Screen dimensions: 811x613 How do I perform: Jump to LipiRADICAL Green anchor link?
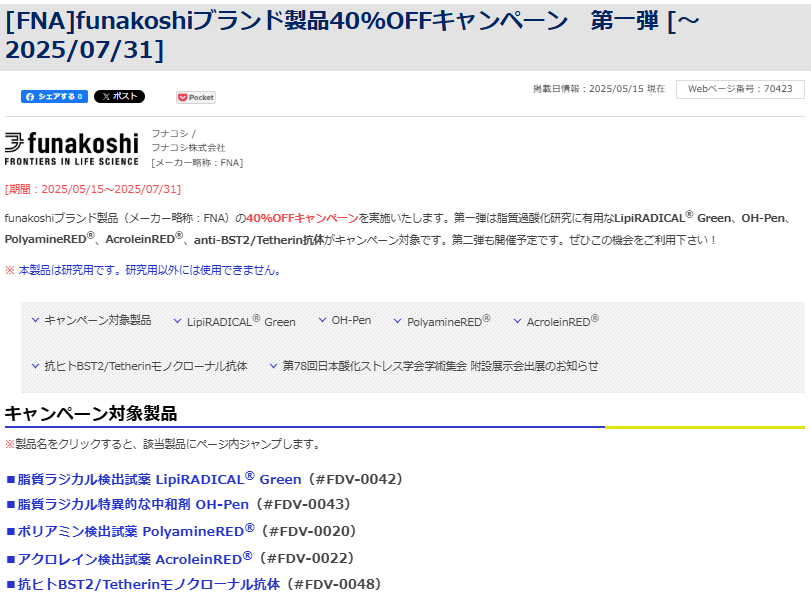241,321
